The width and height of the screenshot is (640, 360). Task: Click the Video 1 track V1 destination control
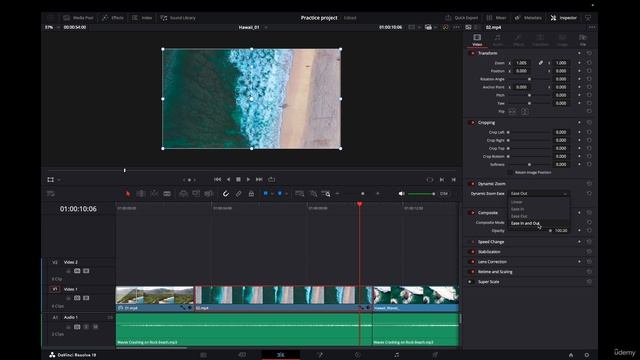55,289
